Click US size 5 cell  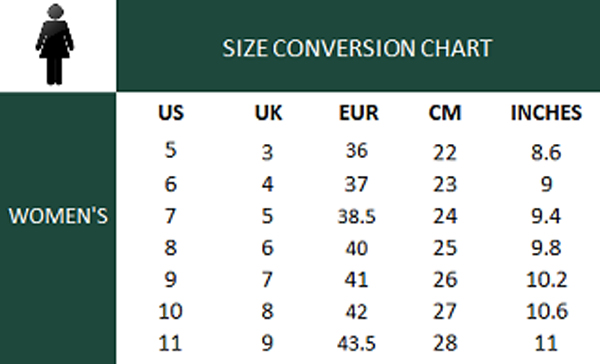tap(171, 150)
